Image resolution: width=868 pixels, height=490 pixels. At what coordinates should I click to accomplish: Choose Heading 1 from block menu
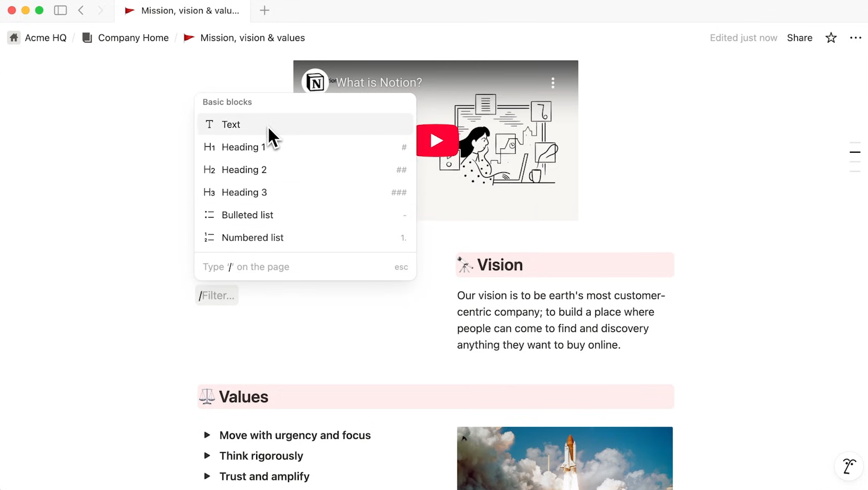305,147
